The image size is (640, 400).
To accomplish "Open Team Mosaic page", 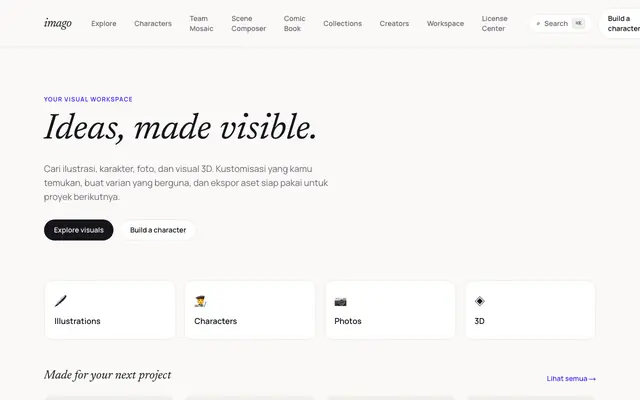I will click(x=201, y=24).
